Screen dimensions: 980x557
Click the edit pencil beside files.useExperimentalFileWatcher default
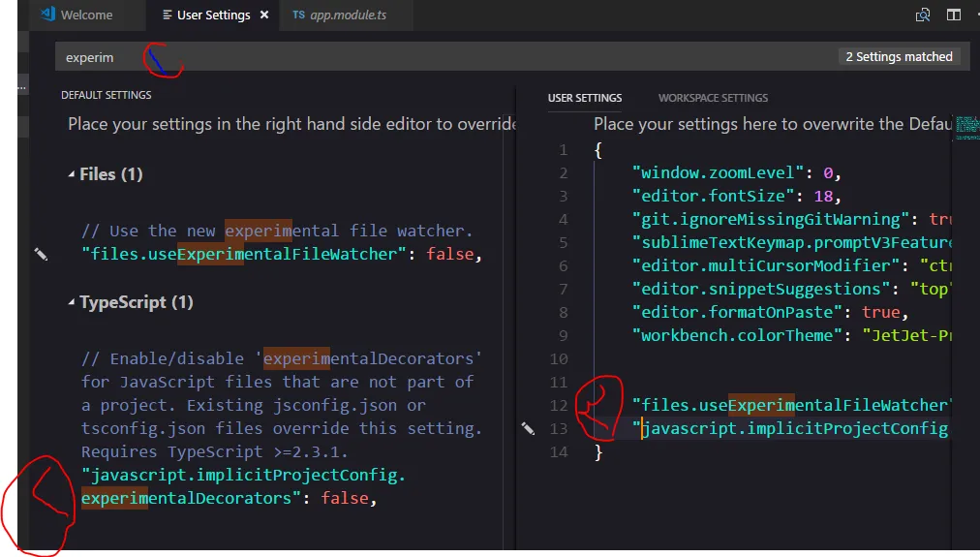click(41, 254)
